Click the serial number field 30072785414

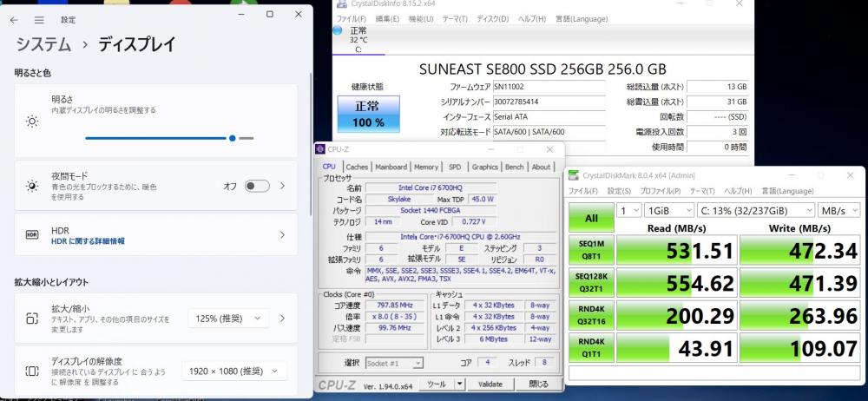point(548,102)
